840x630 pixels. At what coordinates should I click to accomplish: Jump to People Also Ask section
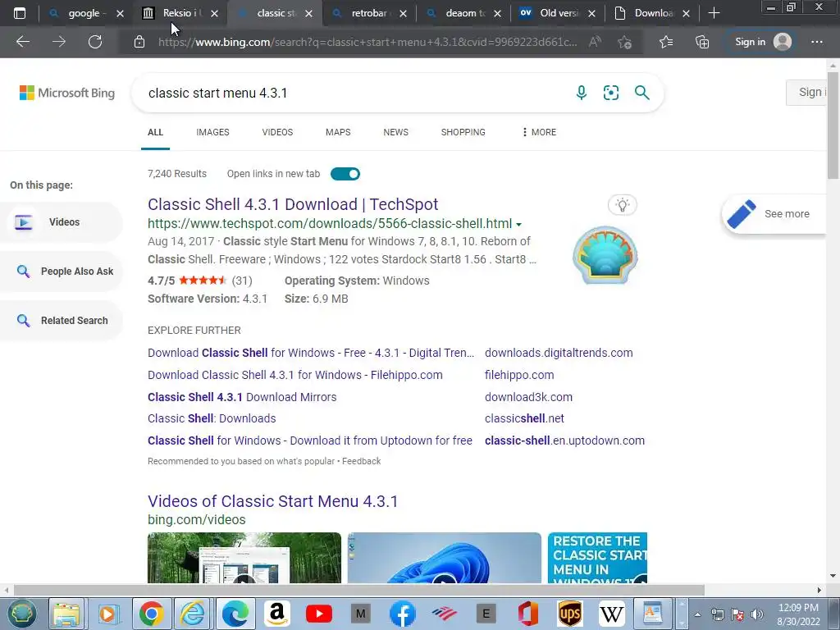[61, 271]
